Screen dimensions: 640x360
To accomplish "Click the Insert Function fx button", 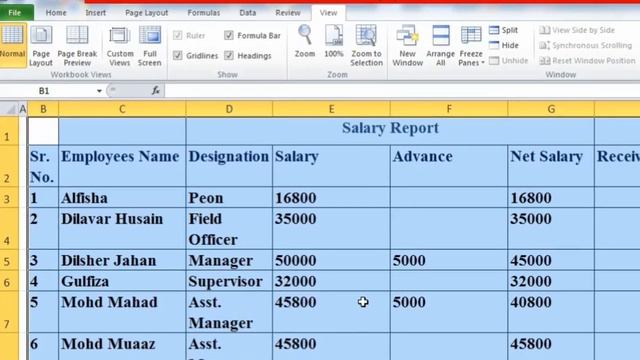I will pyautogui.click(x=156, y=91).
